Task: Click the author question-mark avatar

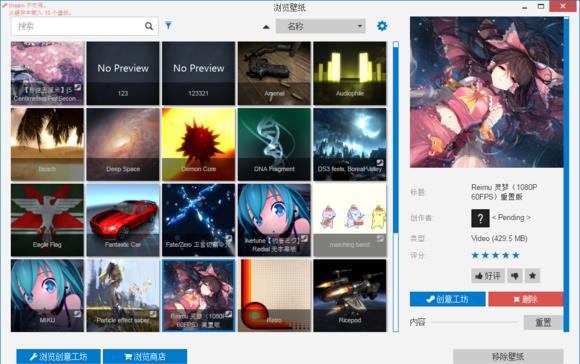Action: 480,218
